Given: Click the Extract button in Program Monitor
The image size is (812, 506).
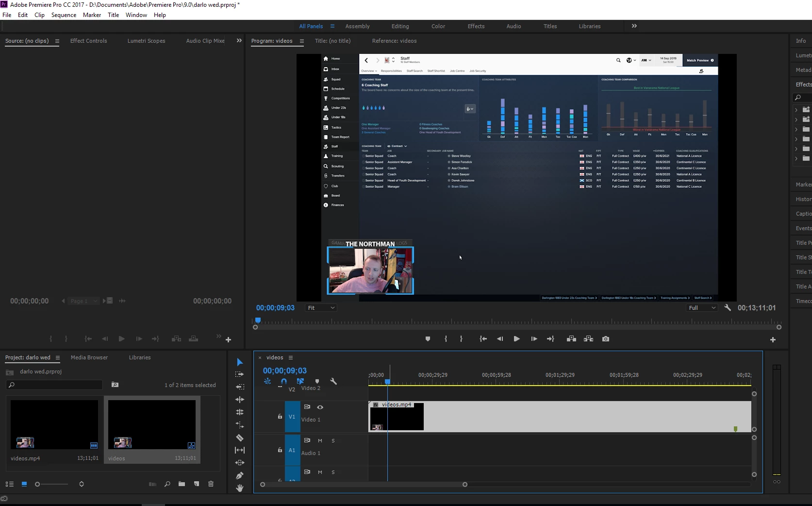Looking at the screenshot, I should click(589, 339).
